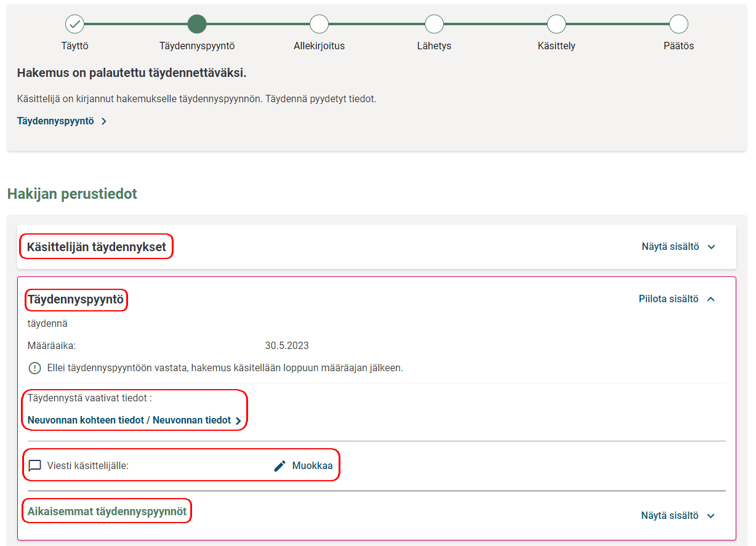The height and width of the screenshot is (546, 756).
Task: Click the up chevron beside Piilota sisältö
Action: pos(711,299)
